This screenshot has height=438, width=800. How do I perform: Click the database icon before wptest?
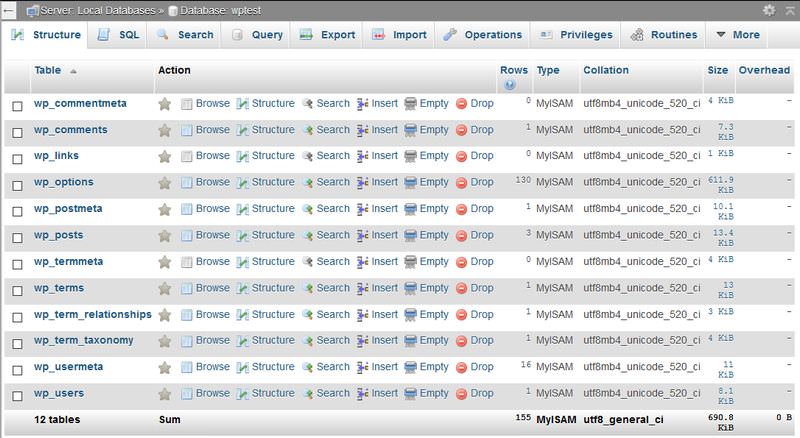coord(173,11)
